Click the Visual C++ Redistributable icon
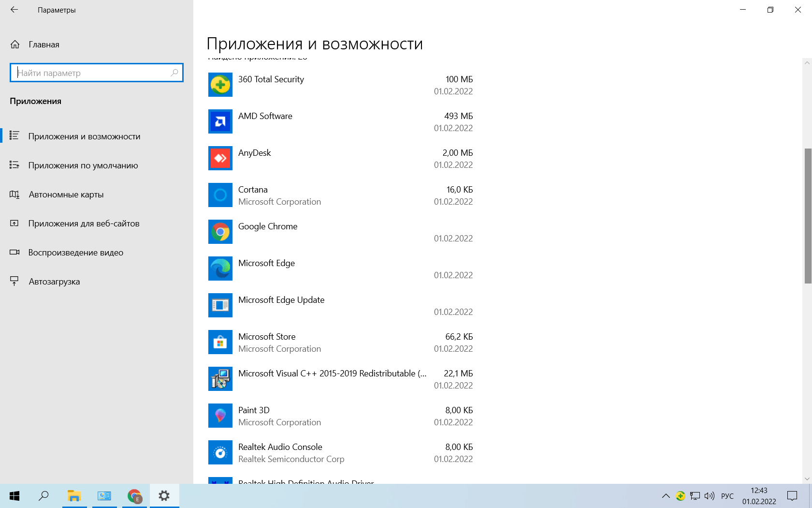This screenshot has height=508, width=812. [220, 379]
